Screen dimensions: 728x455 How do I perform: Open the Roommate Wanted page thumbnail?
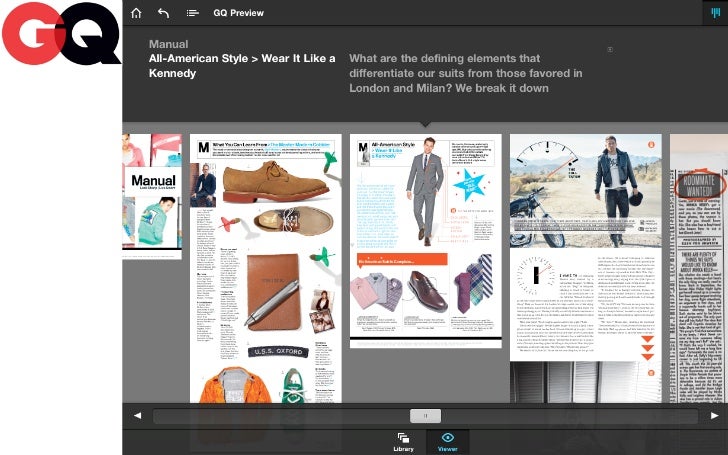[699, 268]
